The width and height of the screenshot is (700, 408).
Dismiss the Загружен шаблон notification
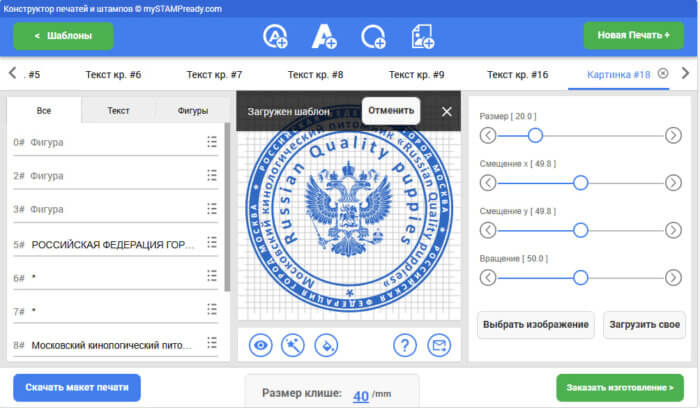click(446, 111)
